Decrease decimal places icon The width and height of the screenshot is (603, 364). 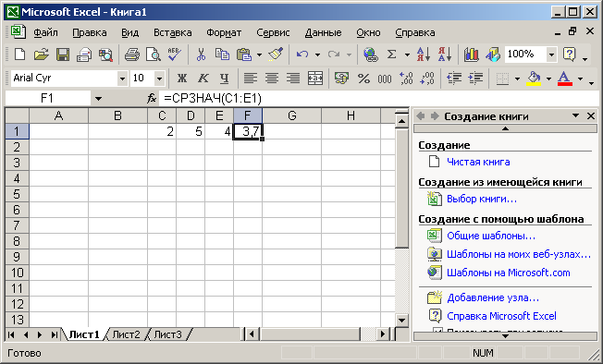tap(427, 79)
